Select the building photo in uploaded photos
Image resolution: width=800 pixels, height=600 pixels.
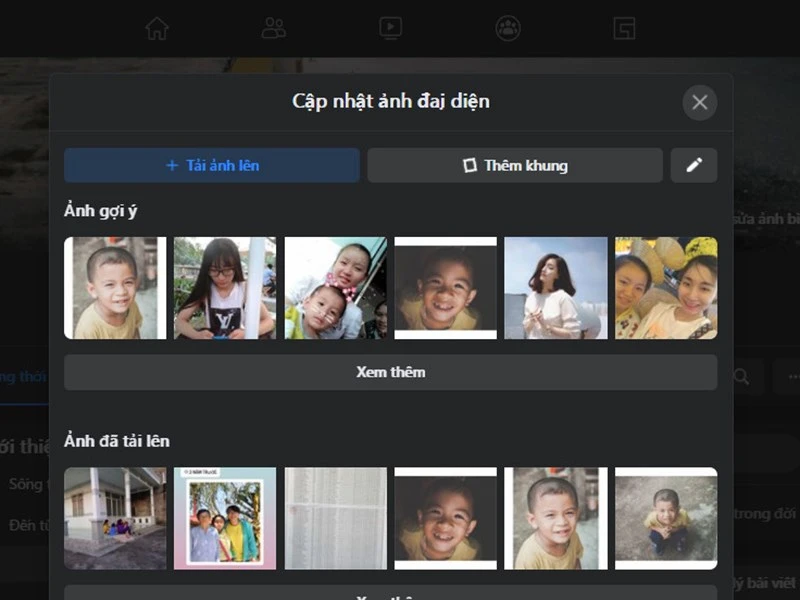[114, 518]
